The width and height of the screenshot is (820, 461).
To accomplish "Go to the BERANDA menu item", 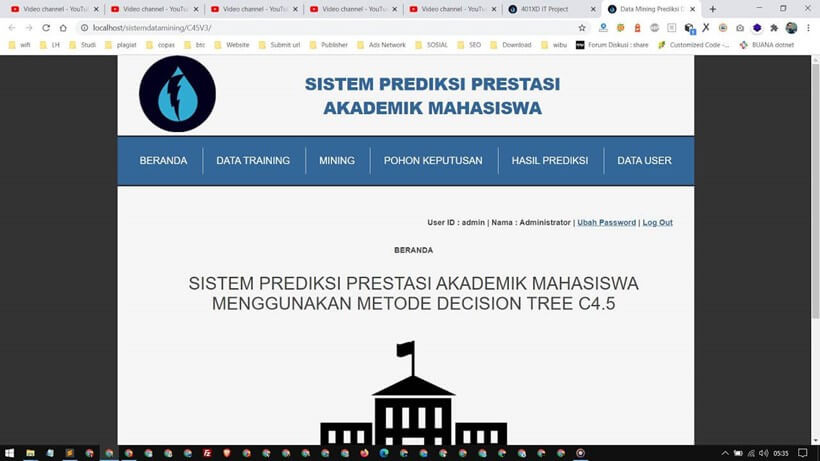I will [163, 161].
